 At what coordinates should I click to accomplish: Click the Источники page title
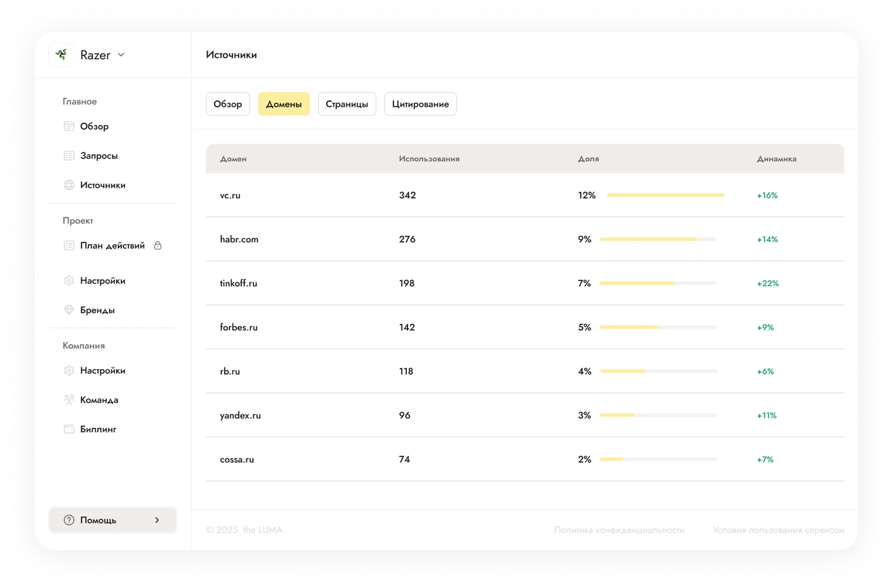pos(231,55)
